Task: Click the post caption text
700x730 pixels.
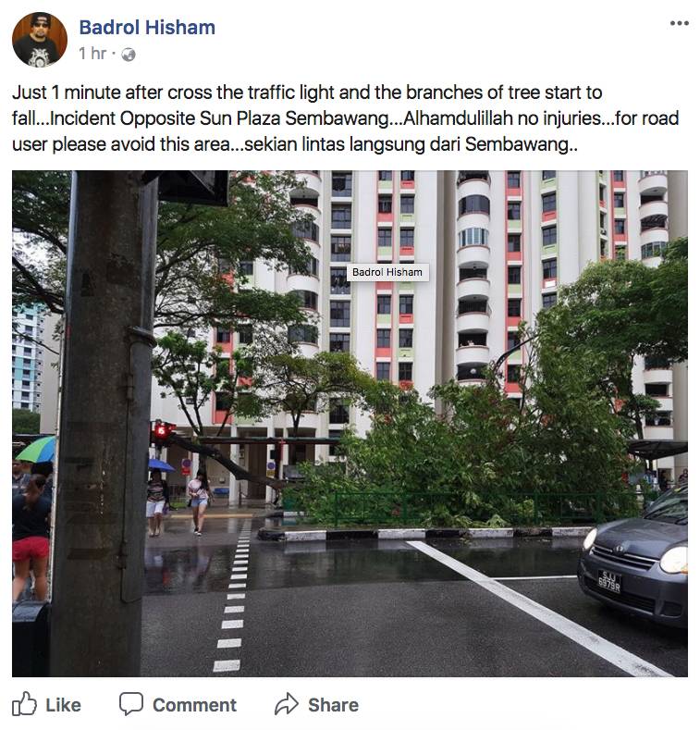Action: [x=345, y=118]
